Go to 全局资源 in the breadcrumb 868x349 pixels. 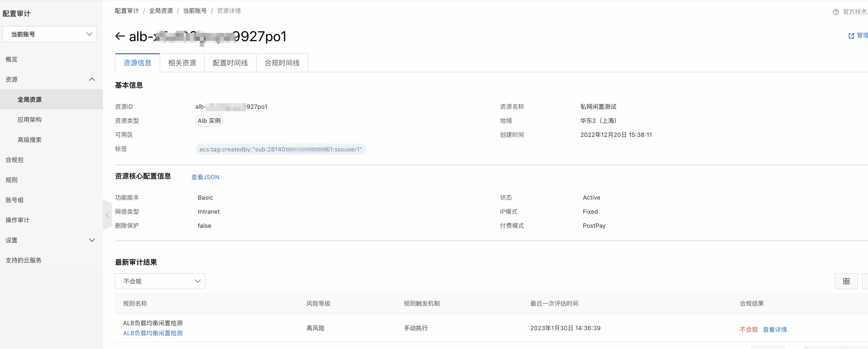point(161,11)
